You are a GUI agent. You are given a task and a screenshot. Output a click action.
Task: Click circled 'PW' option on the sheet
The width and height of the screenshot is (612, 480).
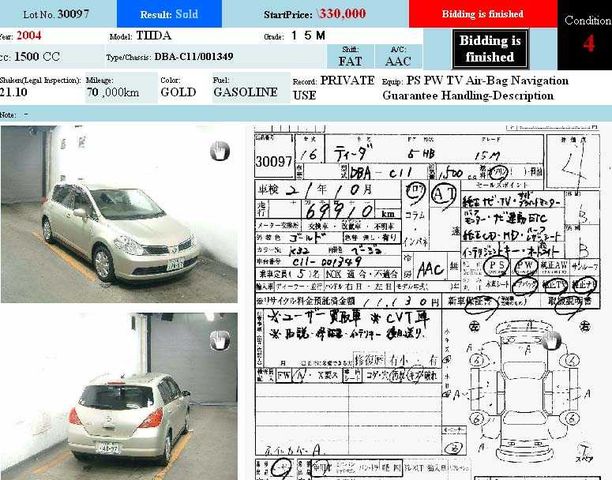(526, 267)
